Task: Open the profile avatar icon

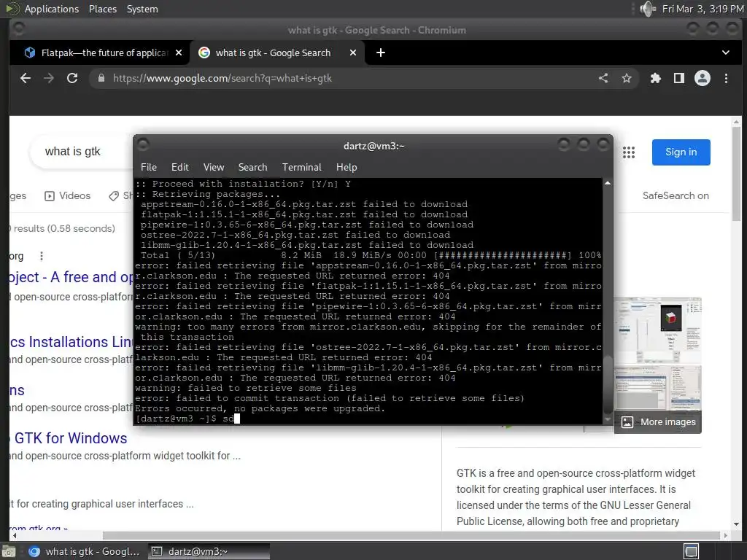Action: click(x=703, y=78)
